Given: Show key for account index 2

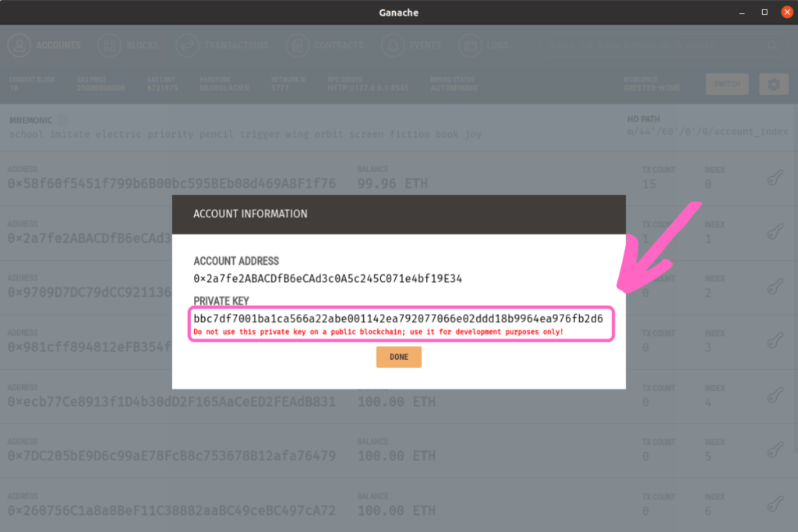Looking at the screenshot, I should (x=775, y=287).
